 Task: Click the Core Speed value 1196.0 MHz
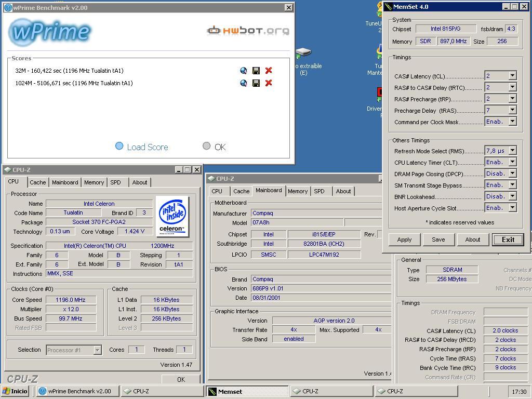pos(71,300)
